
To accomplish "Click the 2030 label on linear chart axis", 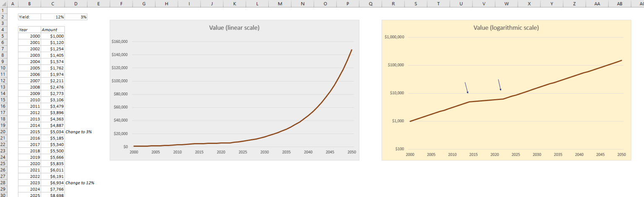I will (x=264, y=152).
